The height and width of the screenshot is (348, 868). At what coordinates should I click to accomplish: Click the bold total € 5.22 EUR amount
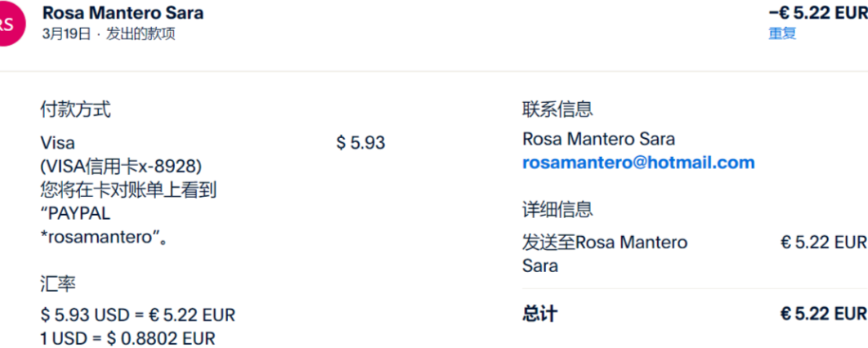[823, 314]
